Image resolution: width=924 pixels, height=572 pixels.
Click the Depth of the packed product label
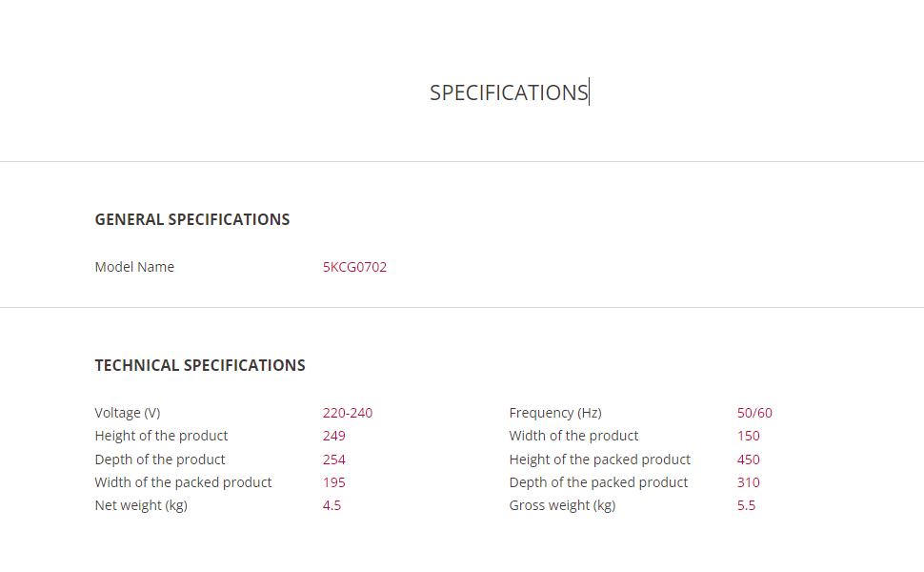[598, 482]
